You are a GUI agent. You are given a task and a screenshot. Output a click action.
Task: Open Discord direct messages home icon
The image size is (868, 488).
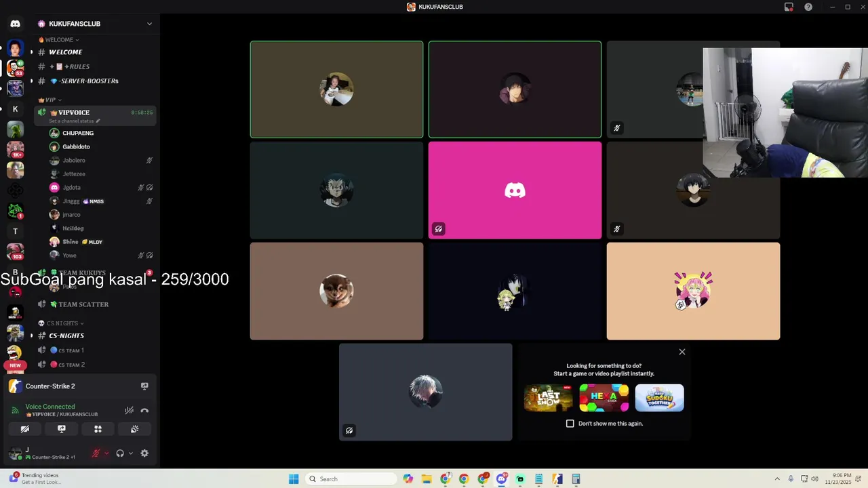[x=15, y=24]
